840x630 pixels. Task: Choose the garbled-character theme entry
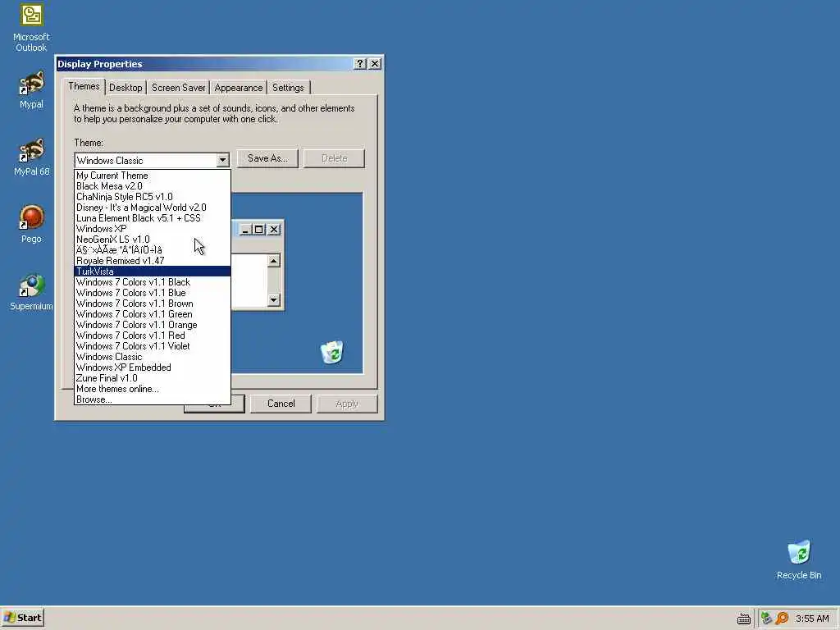(152, 250)
